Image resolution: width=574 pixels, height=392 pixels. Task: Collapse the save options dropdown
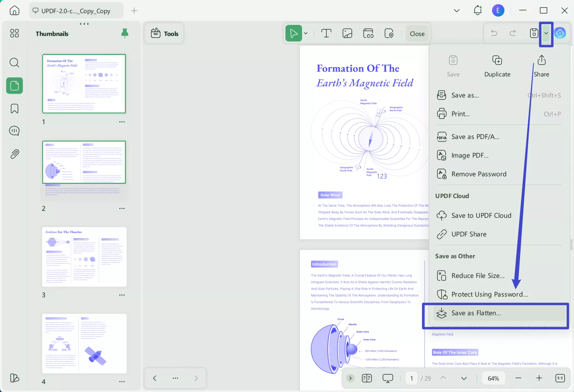(546, 33)
